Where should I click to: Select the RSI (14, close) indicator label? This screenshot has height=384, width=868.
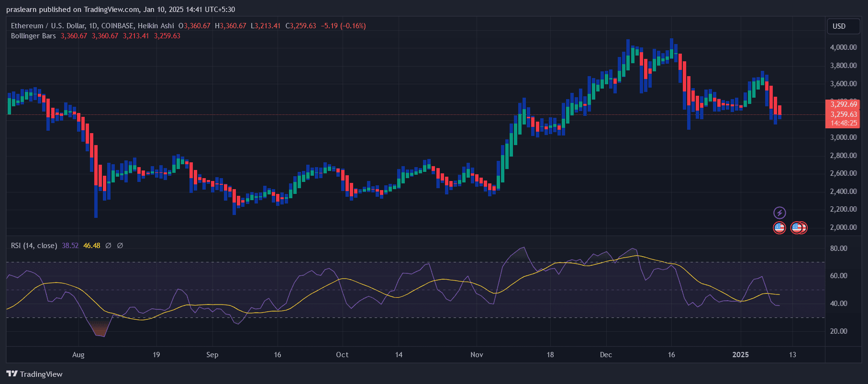click(x=34, y=246)
